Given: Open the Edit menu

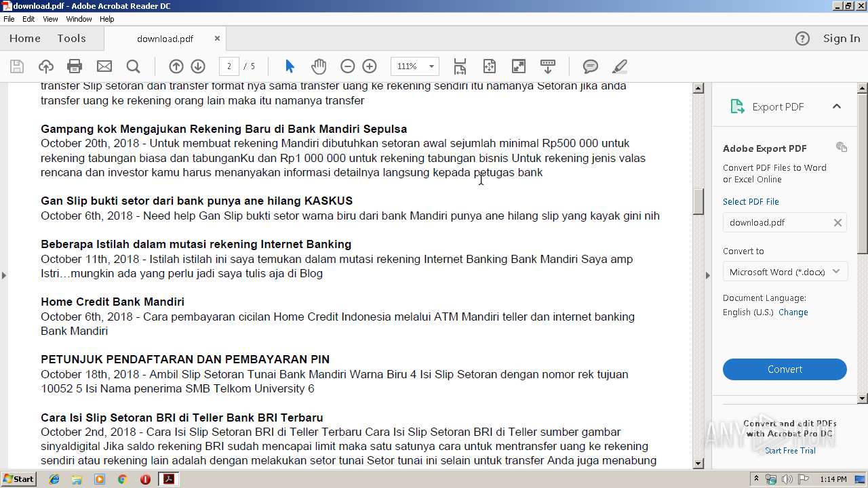Looking at the screenshot, I should [28, 19].
